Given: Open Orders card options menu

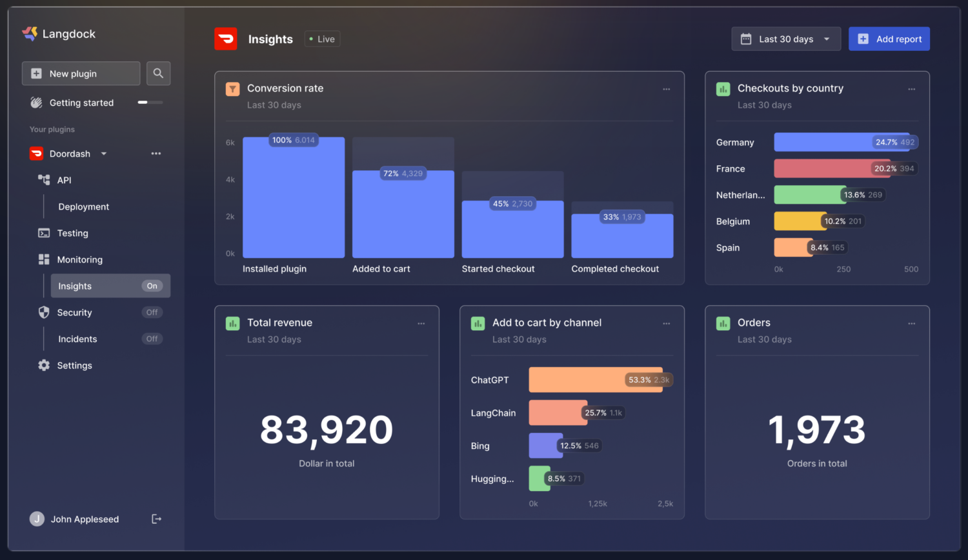Looking at the screenshot, I should click(x=912, y=323).
